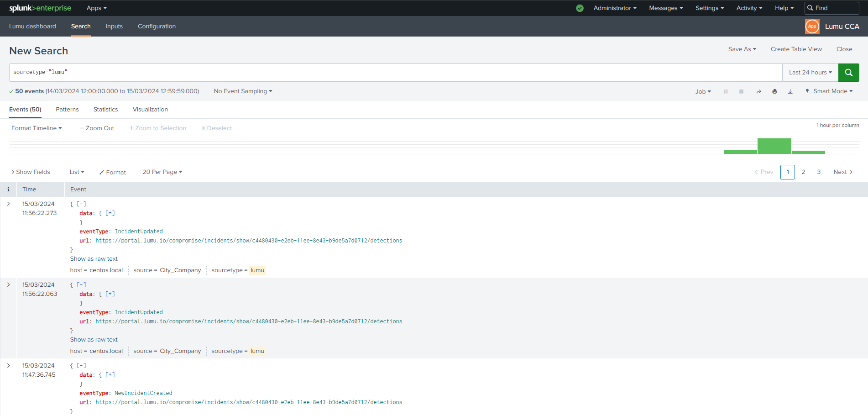Click the tallest green timeline bar
Viewport: 868px width, 416px height.
tap(774, 146)
